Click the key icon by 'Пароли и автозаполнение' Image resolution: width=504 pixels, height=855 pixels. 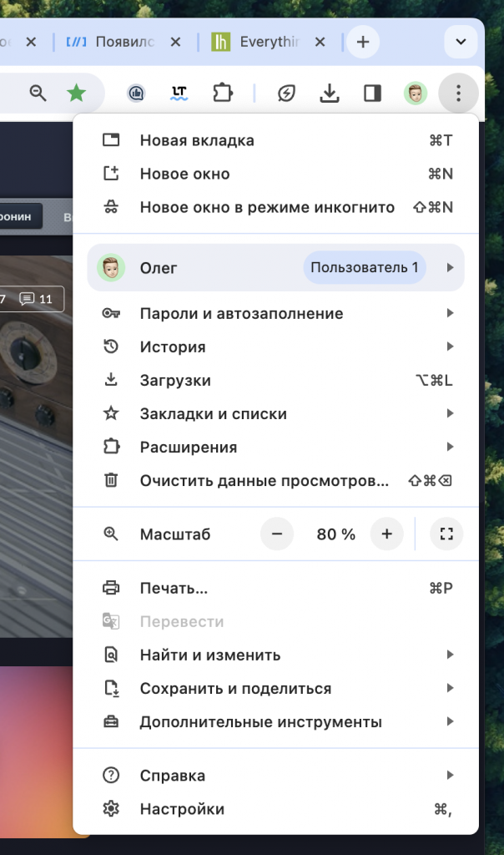click(111, 314)
